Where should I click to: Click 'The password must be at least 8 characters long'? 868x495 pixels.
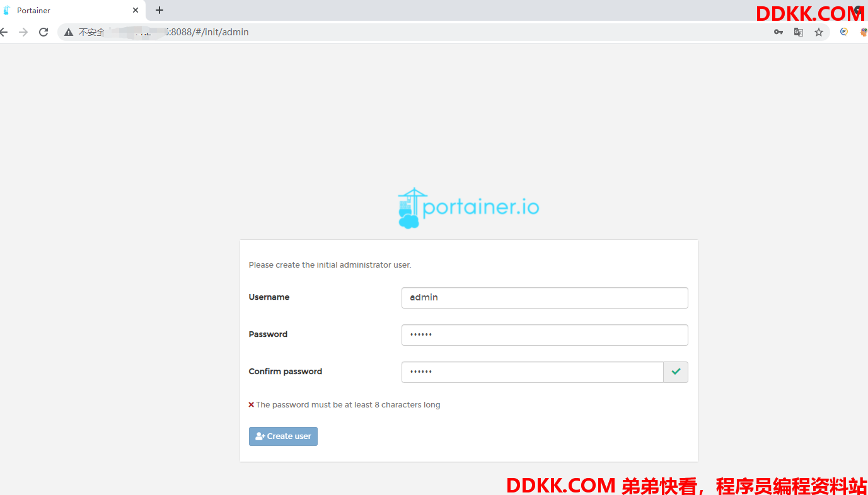pos(348,405)
